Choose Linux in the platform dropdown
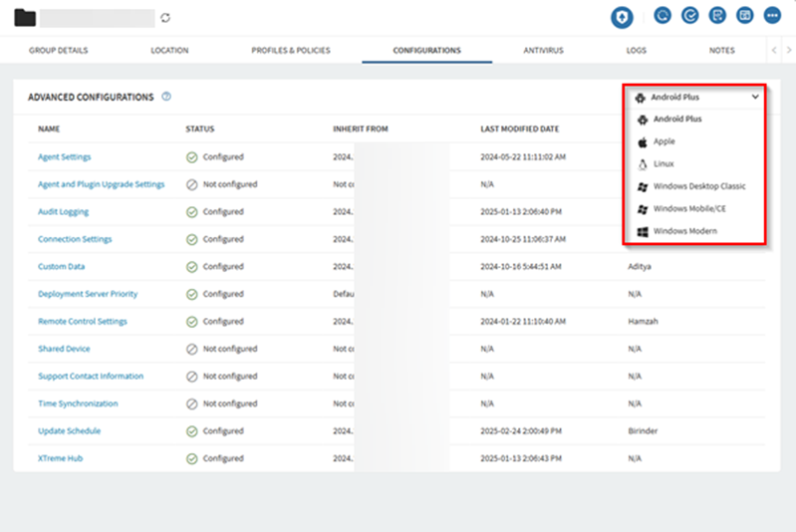This screenshot has height=532, width=796. [663, 164]
